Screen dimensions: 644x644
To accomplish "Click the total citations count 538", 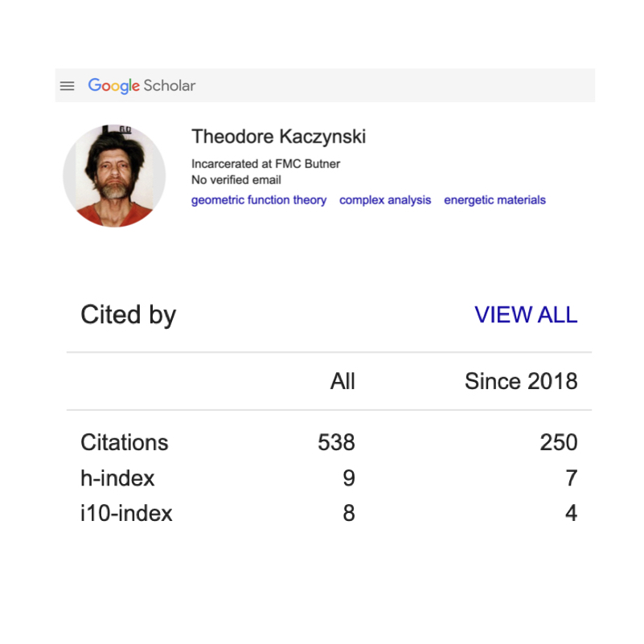I will point(336,442).
